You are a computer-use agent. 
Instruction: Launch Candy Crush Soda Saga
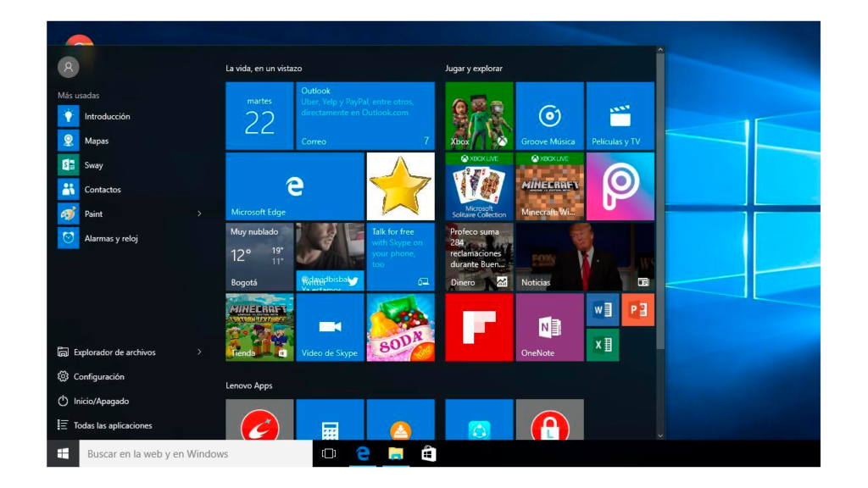tap(400, 326)
